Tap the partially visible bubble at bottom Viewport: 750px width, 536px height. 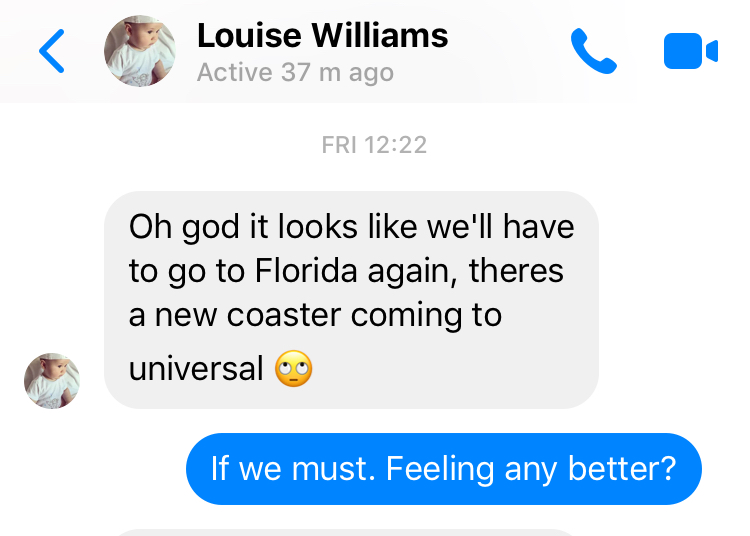(x=344, y=532)
